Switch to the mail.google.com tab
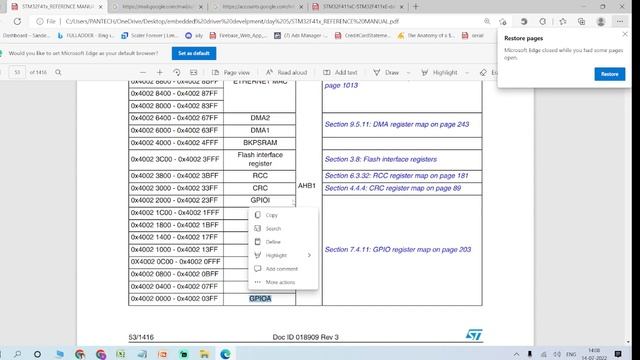This screenshot has width=640, height=360. tap(157, 7)
